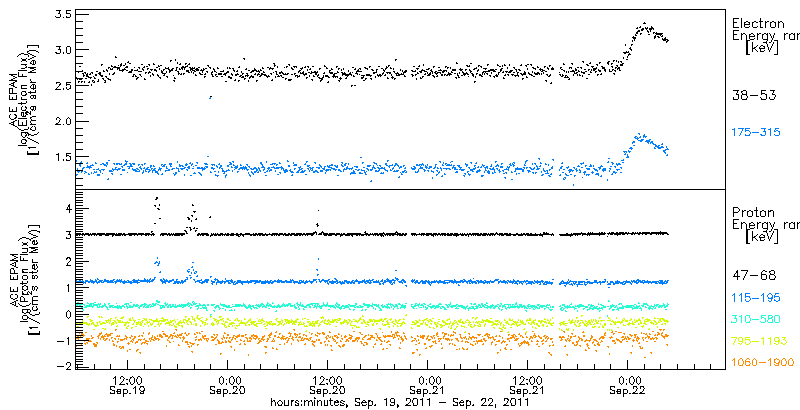Click the '[keV]' unit under Electron heading
The height and width of the screenshot is (410, 800).
tap(762, 48)
